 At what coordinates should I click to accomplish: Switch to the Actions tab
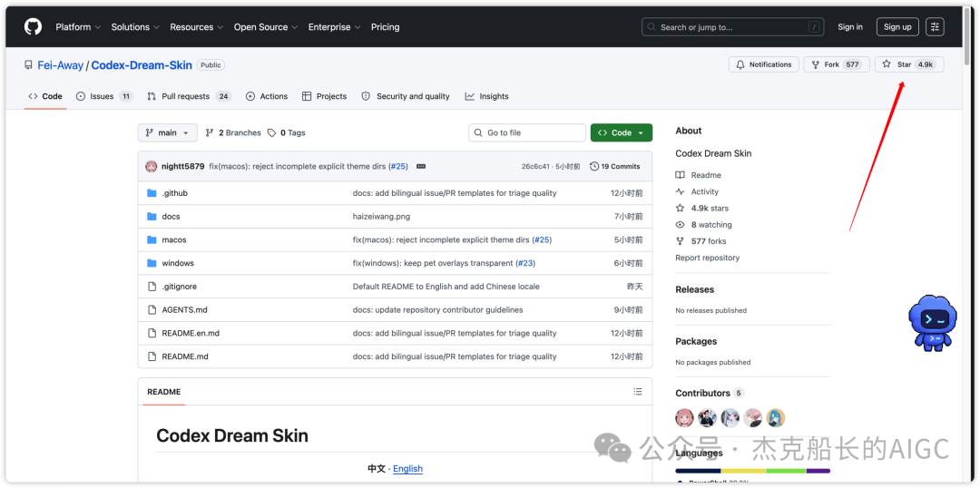(267, 96)
